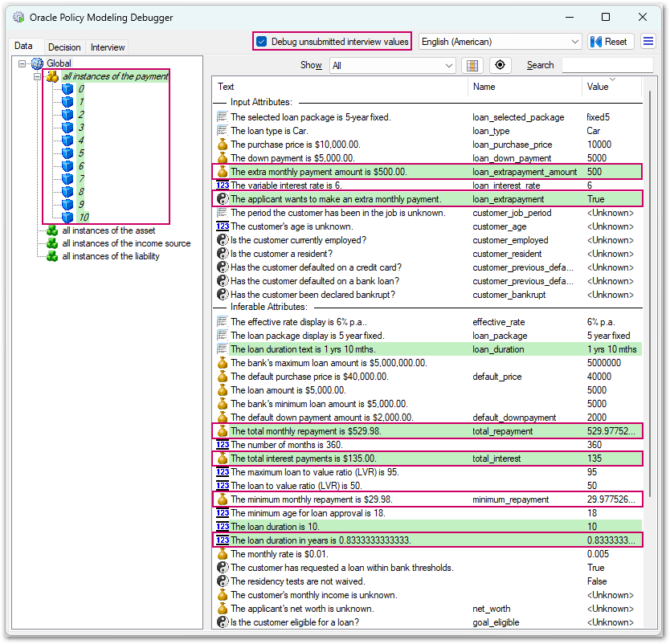Collapse the Global tree node
The image size is (670, 644).
coord(22,63)
